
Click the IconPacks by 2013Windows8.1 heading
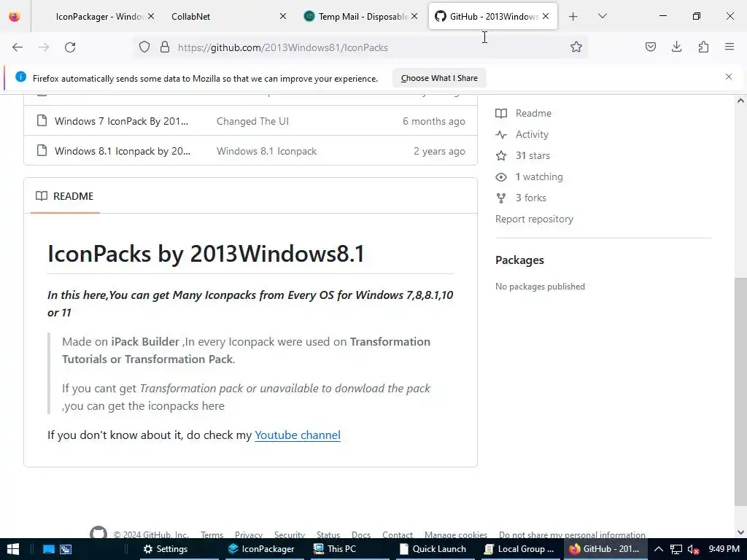point(206,253)
